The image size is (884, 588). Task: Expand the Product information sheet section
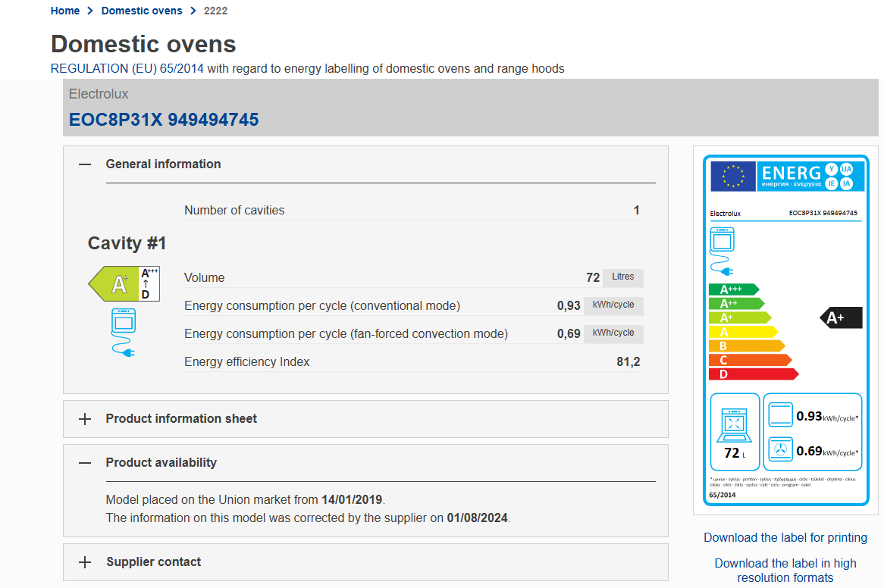[x=85, y=419]
